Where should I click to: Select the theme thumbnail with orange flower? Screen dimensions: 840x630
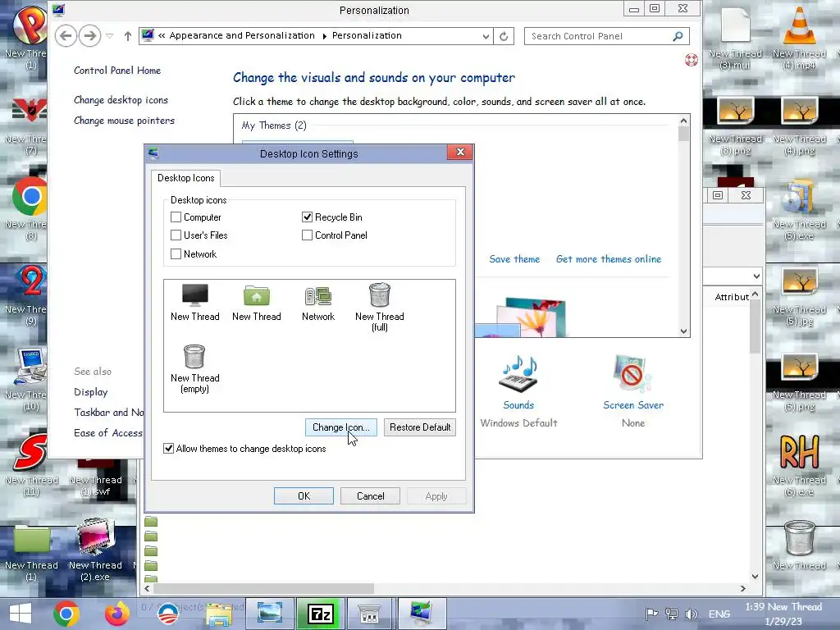[531, 317]
